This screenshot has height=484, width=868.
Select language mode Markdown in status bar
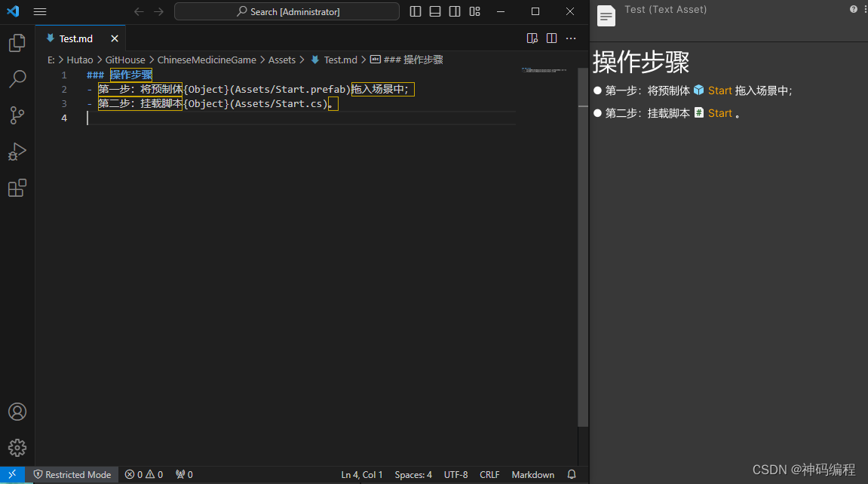click(x=532, y=475)
